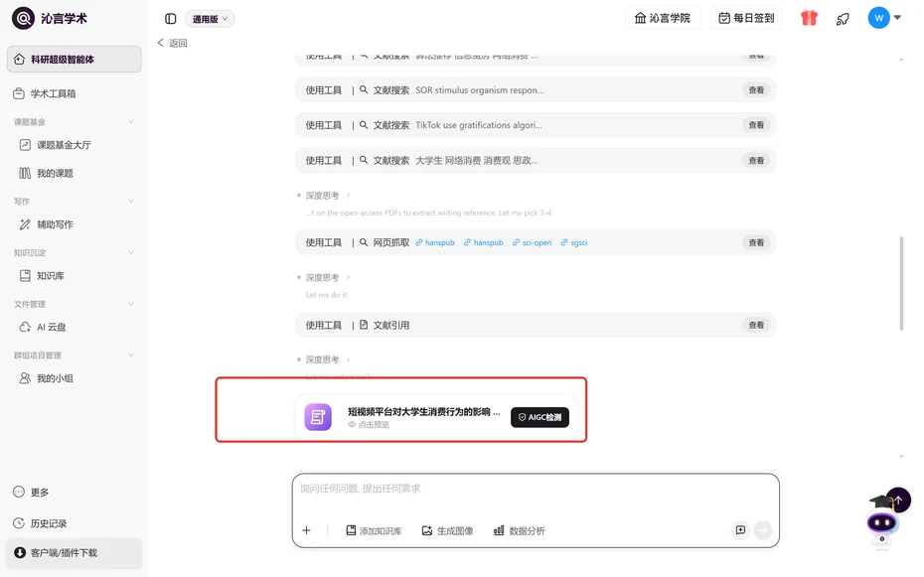This screenshot has height=577, width=924.
Task: Run AIGC检测 on the document
Action: click(x=539, y=417)
